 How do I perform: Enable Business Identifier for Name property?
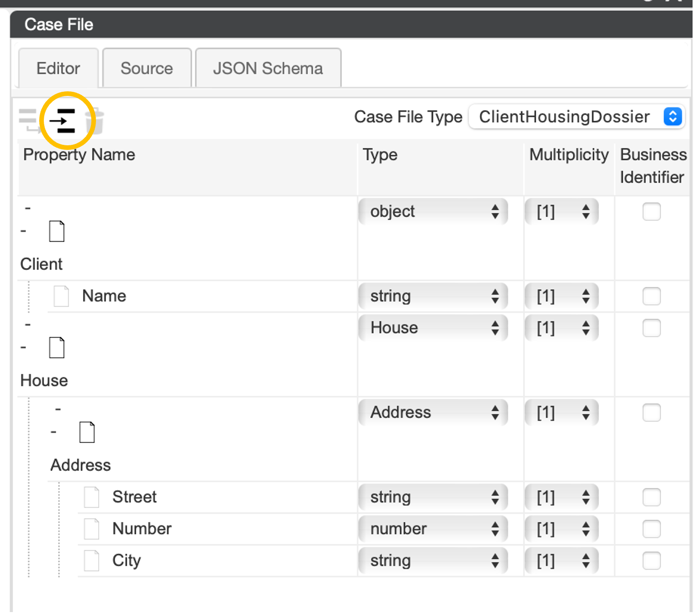pos(651,296)
